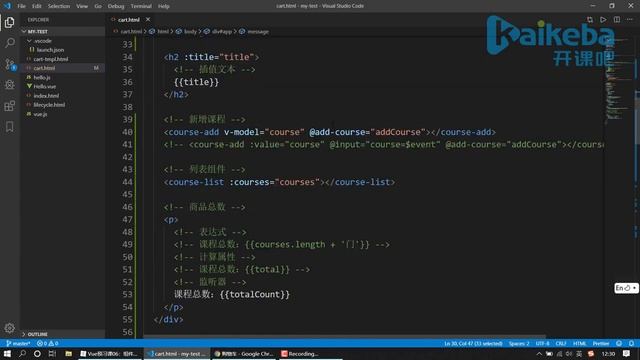640x360 pixels.
Task: Open notifications bell in status bar
Action: tap(631, 343)
